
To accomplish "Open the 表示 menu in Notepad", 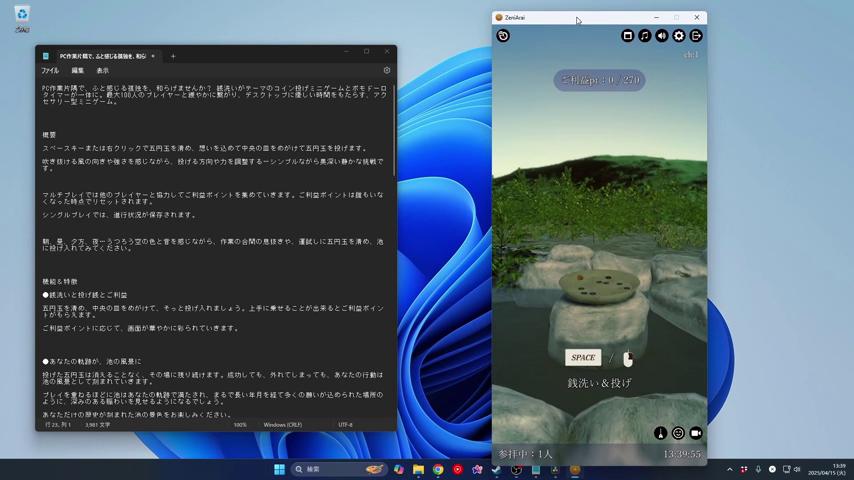I will [x=102, y=71].
